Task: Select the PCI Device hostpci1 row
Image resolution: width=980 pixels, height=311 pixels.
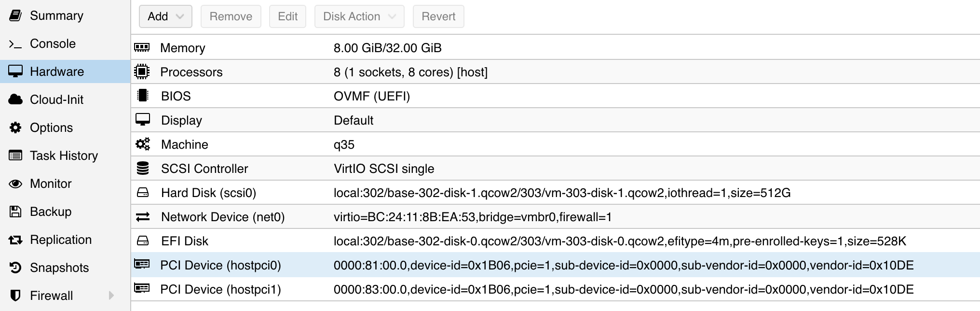Action: coord(555,289)
